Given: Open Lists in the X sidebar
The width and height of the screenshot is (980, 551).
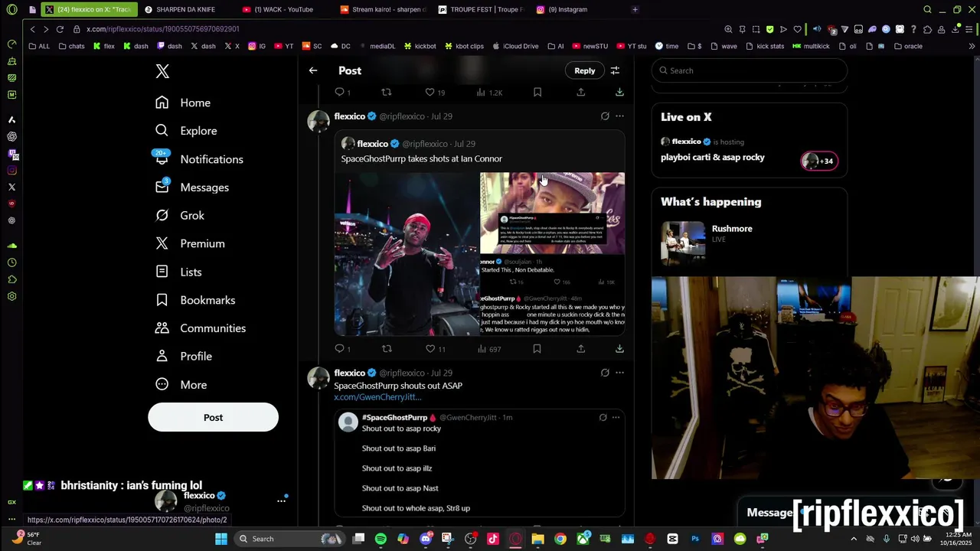Looking at the screenshot, I should tap(178, 272).
